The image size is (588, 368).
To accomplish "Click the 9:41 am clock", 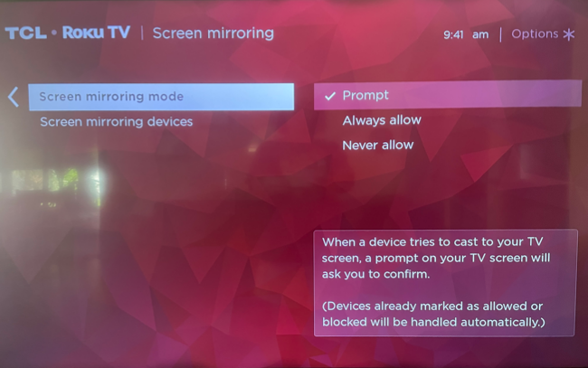I will coord(466,35).
